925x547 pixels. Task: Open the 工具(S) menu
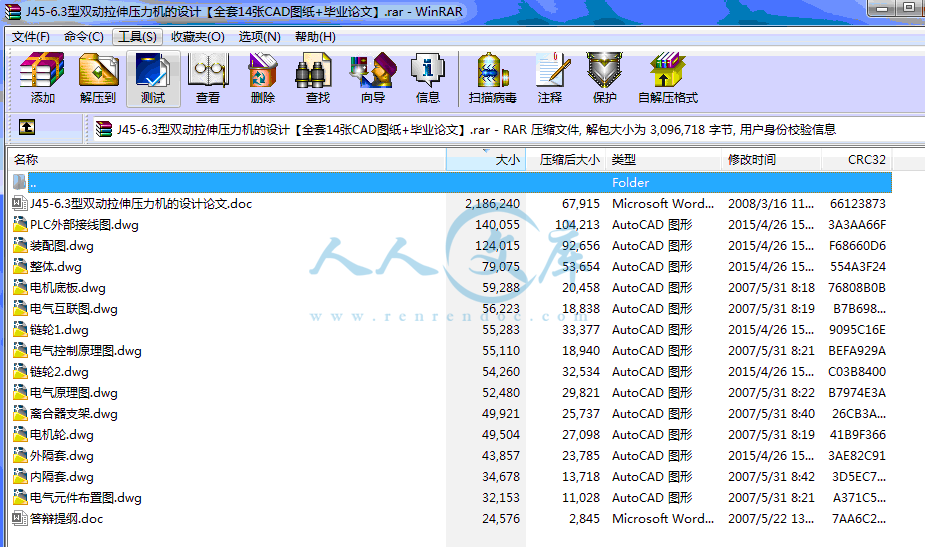point(137,37)
